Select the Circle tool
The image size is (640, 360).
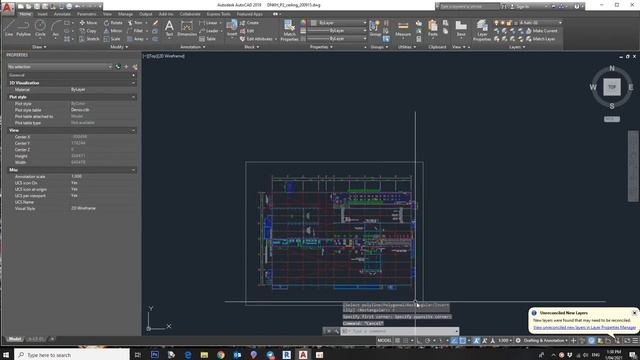point(40,29)
